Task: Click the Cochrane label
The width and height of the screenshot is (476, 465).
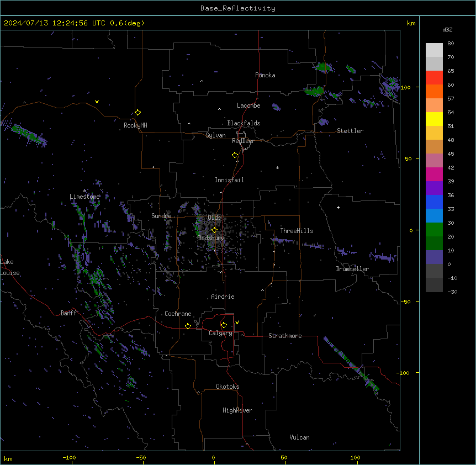Action: 178,314
